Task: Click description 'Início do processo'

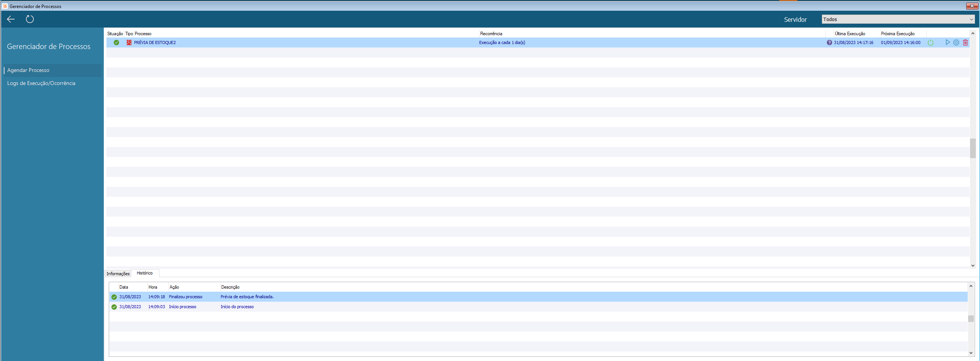Action: 237,307
